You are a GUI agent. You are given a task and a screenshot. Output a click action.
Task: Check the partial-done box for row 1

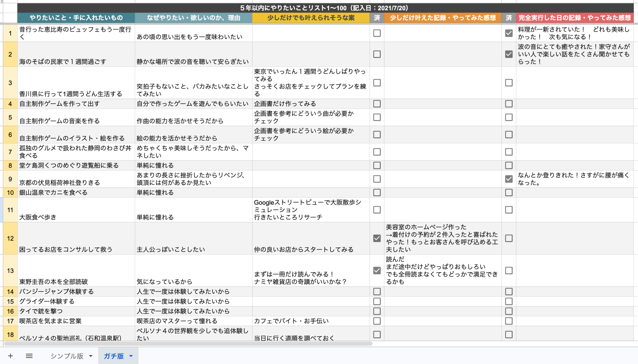click(x=377, y=33)
